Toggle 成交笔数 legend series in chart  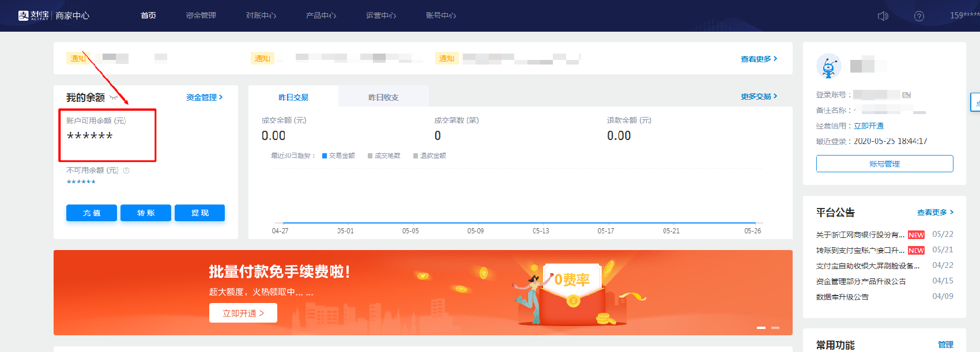(x=384, y=156)
